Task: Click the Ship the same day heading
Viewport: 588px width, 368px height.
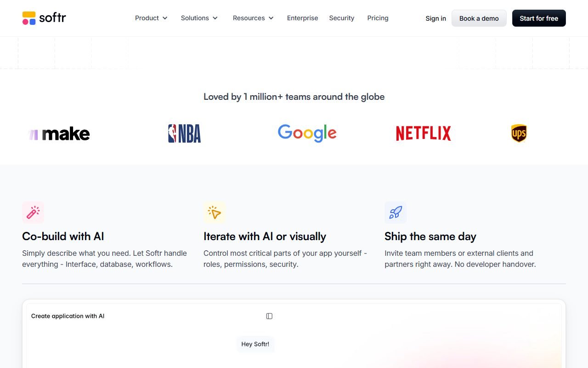Action: click(x=430, y=236)
